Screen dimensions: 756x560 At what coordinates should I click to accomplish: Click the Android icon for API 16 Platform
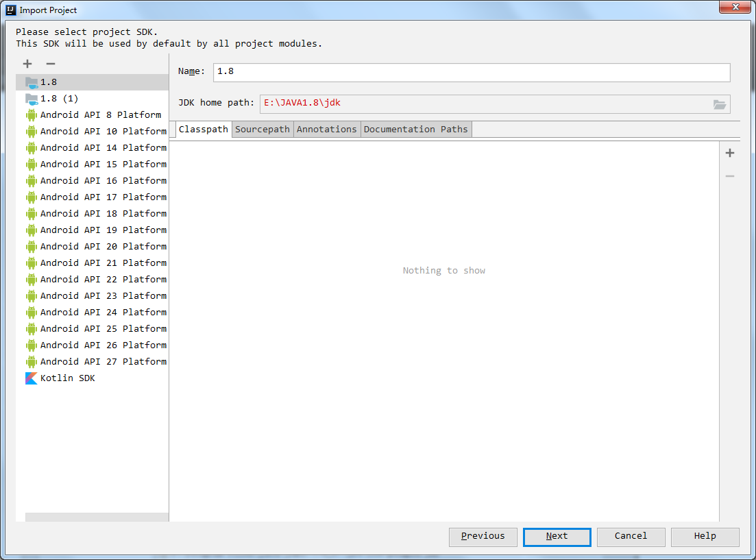[32, 180]
